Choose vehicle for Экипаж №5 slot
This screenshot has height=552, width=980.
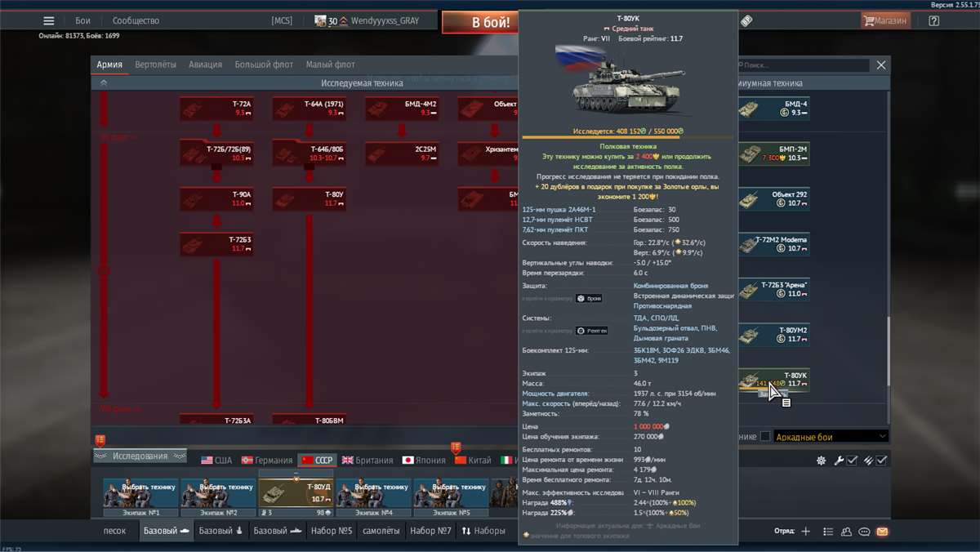[x=452, y=497]
